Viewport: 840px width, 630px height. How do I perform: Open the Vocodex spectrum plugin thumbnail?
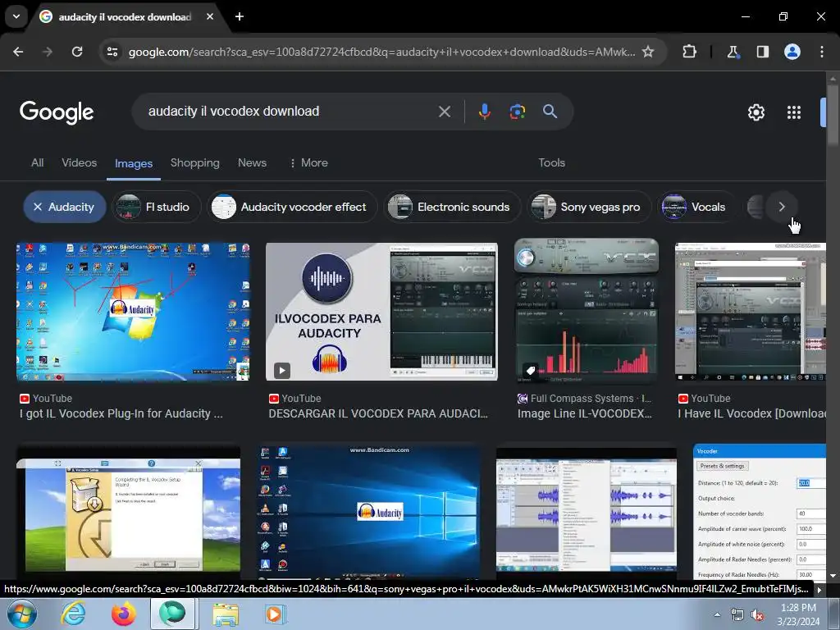586,311
